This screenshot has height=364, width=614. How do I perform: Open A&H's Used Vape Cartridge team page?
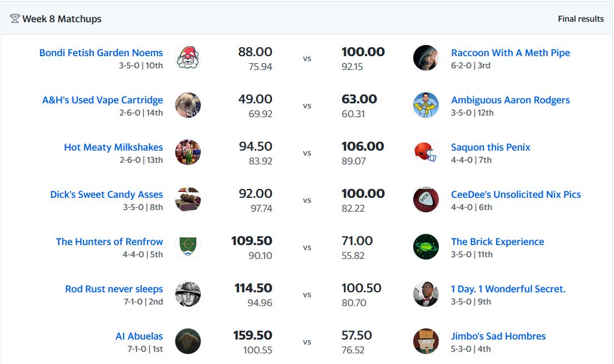pos(102,100)
